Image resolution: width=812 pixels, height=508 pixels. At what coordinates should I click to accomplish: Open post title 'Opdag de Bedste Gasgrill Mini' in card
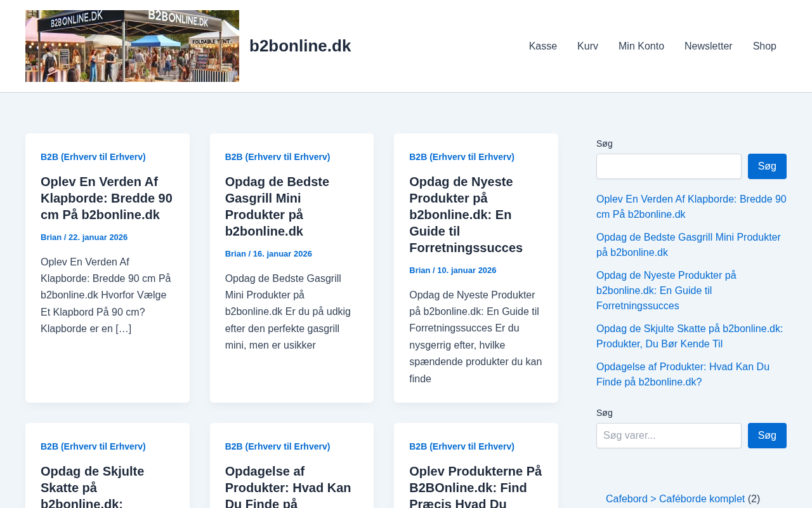277,206
